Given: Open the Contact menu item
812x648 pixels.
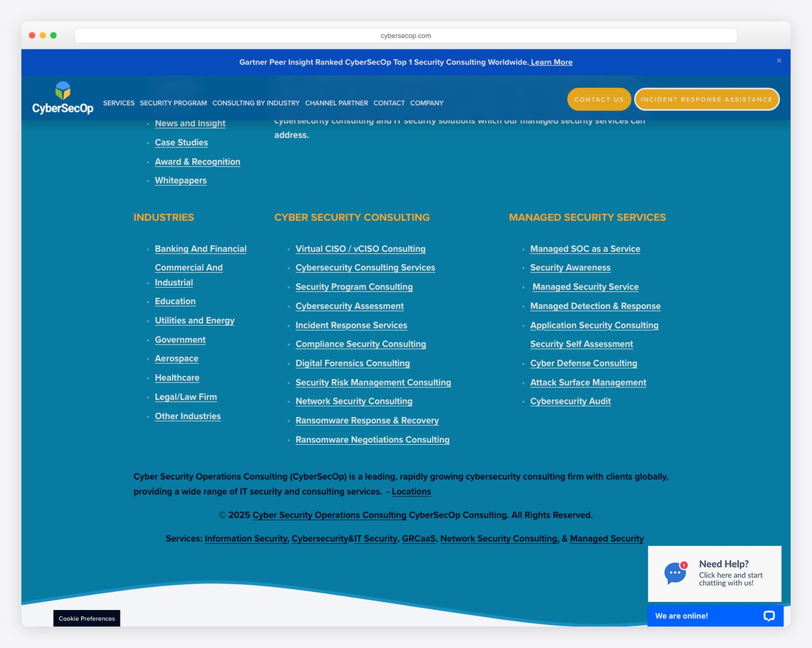Looking at the screenshot, I should [389, 103].
